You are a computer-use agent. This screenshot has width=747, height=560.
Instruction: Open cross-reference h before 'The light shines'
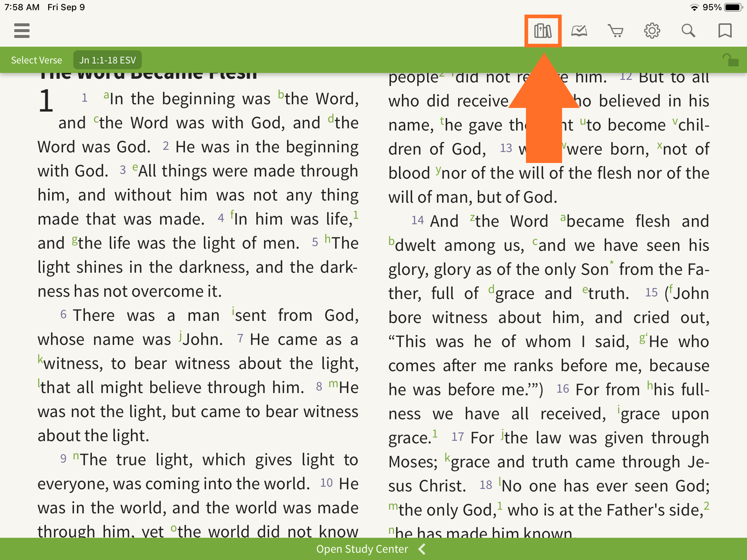coord(328,239)
